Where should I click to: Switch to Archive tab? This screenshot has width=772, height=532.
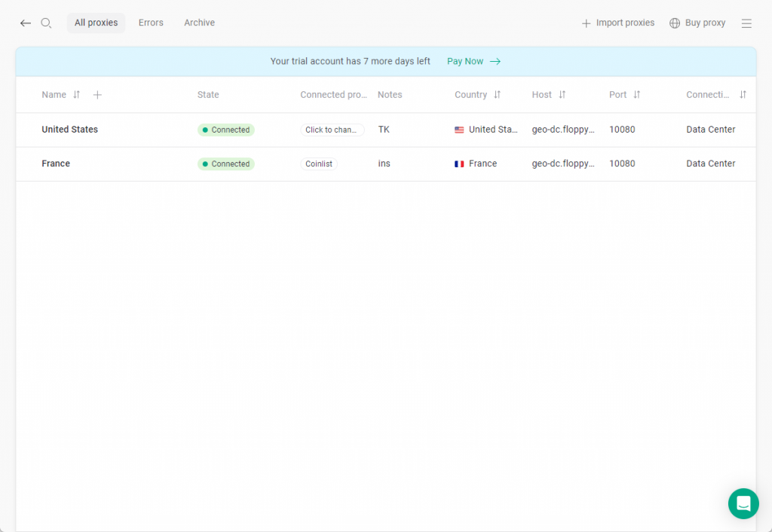199,23
